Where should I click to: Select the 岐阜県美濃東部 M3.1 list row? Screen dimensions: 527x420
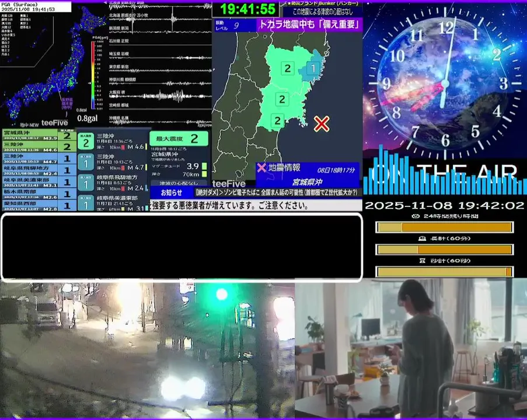tap(39, 182)
